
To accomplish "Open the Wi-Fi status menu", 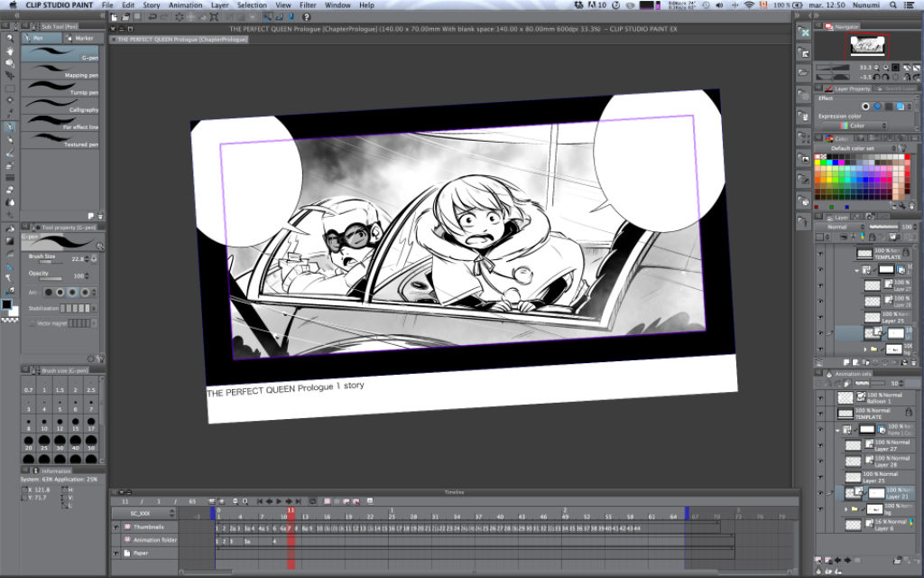I will coord(749,5).
